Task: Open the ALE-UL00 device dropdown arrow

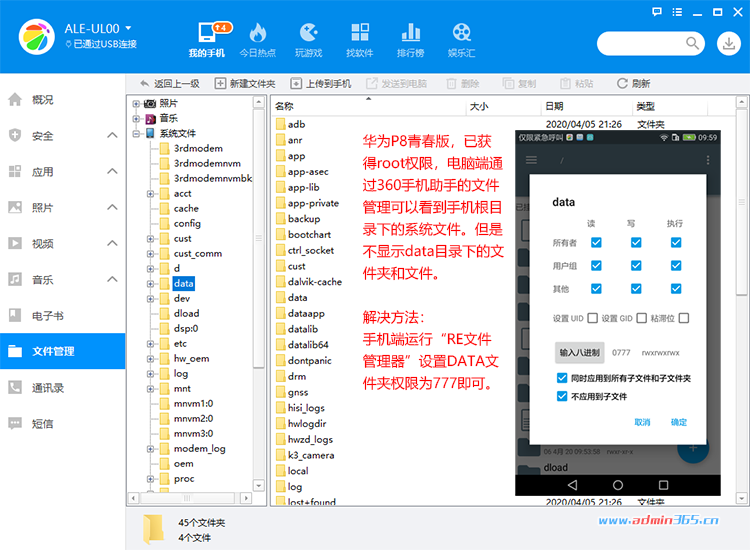Action: click(x=128, y=28)
